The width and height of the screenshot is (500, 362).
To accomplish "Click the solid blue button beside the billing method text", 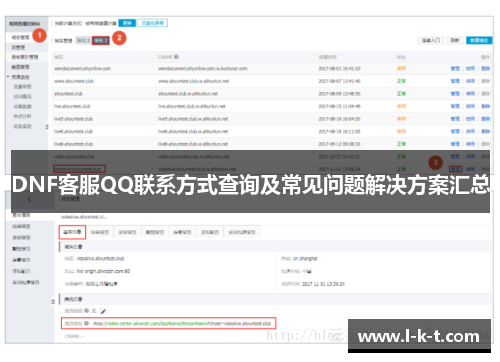I will pyautogui.click(x=127, y=23).
